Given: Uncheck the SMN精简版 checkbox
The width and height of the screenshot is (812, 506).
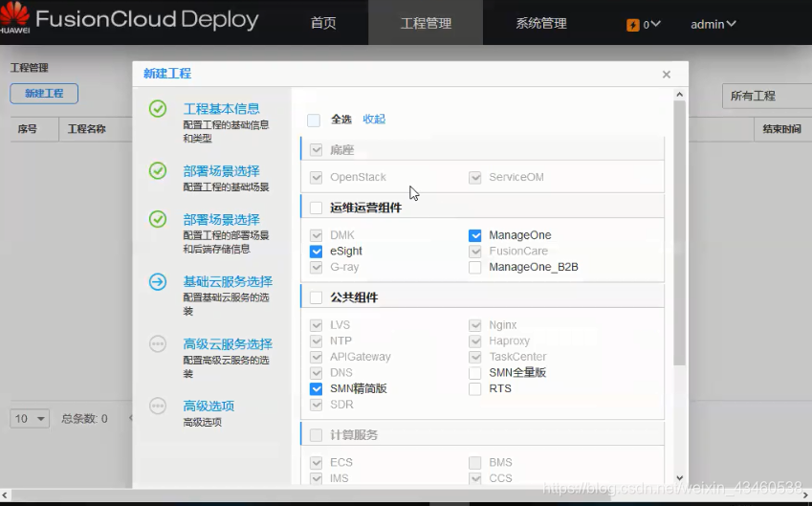Looking at the screenshot, I should tap(316, 389).
